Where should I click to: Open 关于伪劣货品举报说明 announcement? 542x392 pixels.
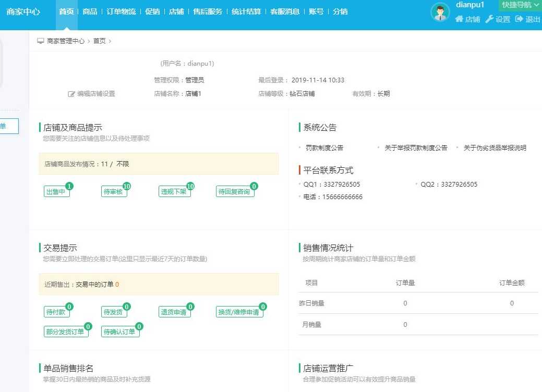click(x=495, y=148)
